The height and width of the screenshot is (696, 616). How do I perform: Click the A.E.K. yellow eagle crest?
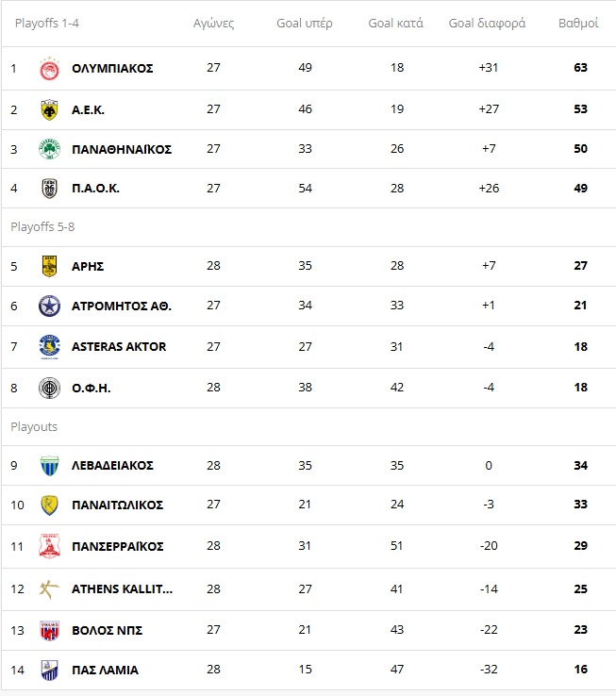(49, 109)
